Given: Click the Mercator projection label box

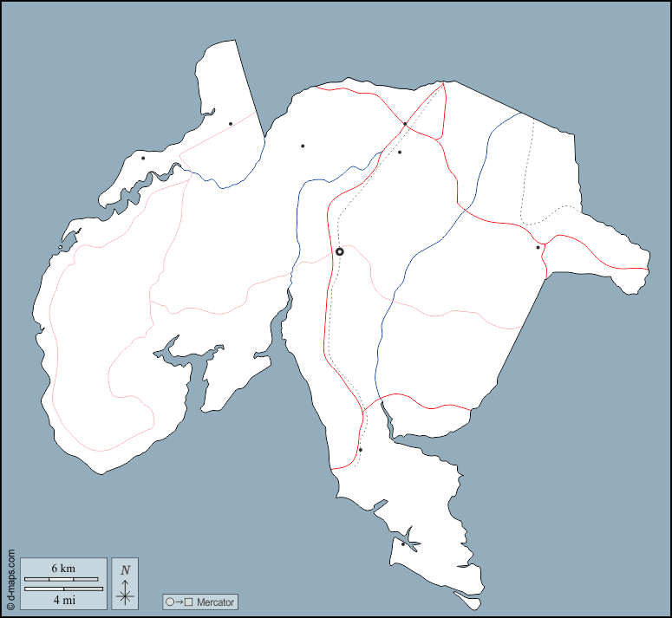Looking at the screenshot, I should pos(199,602).
